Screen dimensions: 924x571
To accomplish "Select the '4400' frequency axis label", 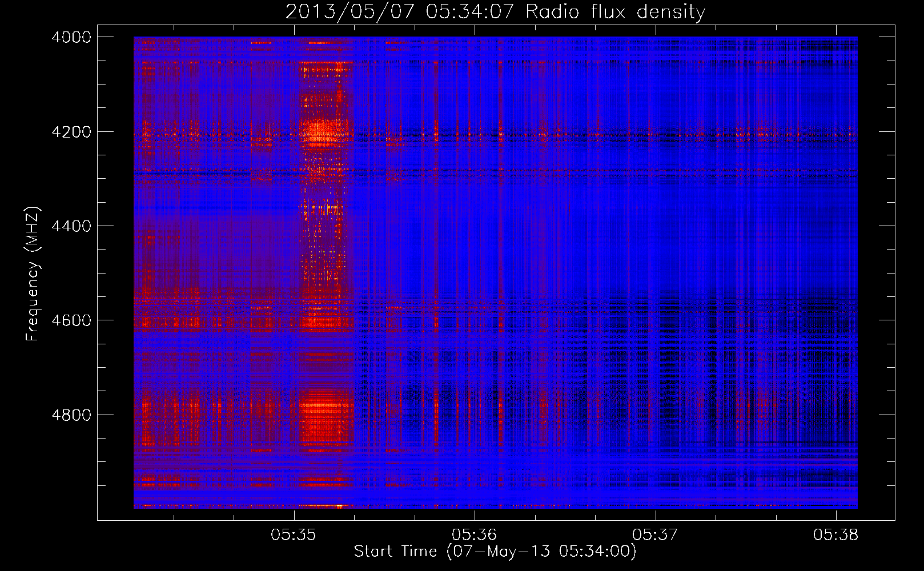I will pos(71,226).
